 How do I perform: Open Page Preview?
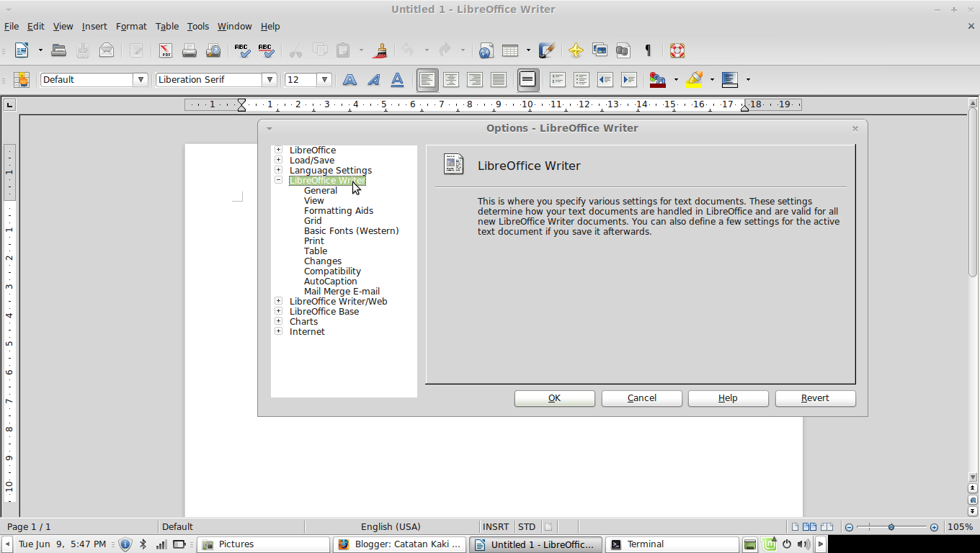[x=212, y=50]
